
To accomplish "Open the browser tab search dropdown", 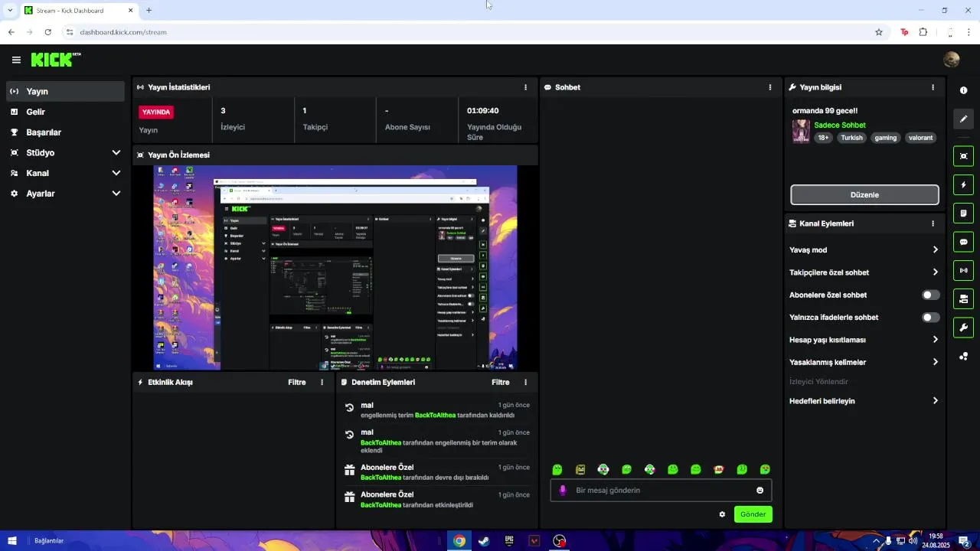I will click(x=10, y=10).
